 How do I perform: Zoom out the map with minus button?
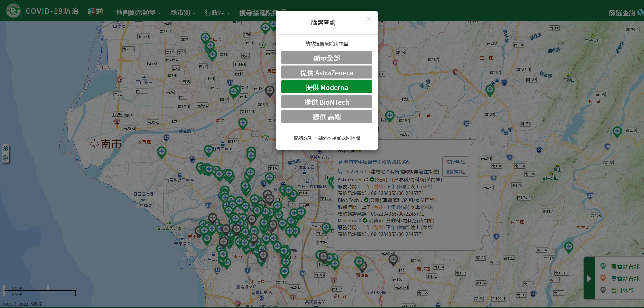coord(5,158)
